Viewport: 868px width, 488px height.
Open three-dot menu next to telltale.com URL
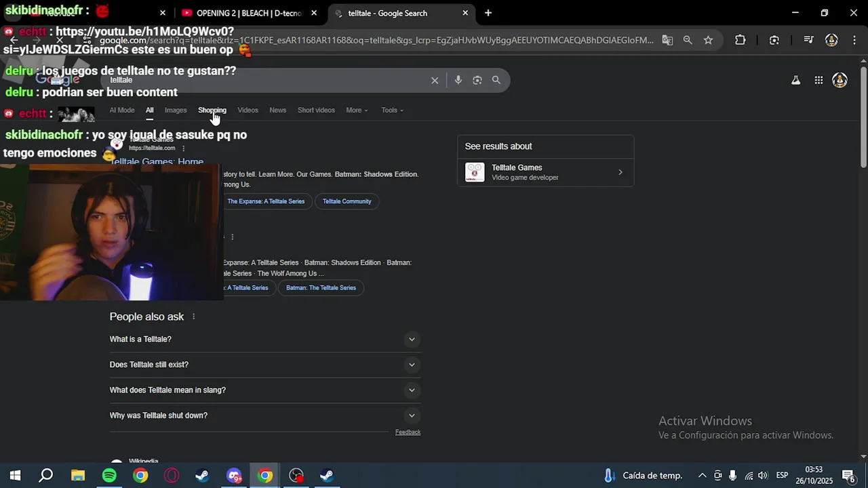183,148
